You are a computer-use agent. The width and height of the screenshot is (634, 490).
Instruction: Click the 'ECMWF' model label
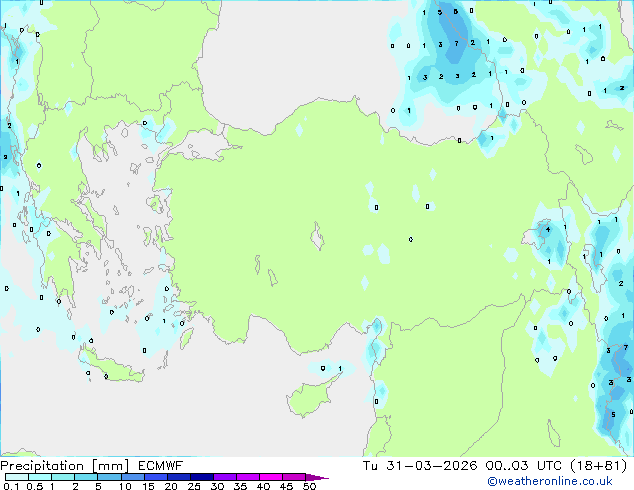[x=160, y=466]
